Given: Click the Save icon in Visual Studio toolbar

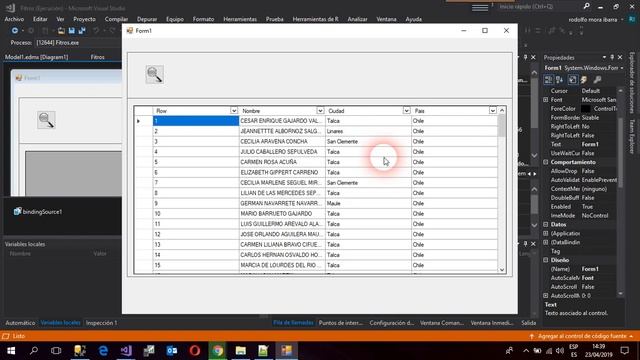Looking at the screenshot, I should [71, 31].
